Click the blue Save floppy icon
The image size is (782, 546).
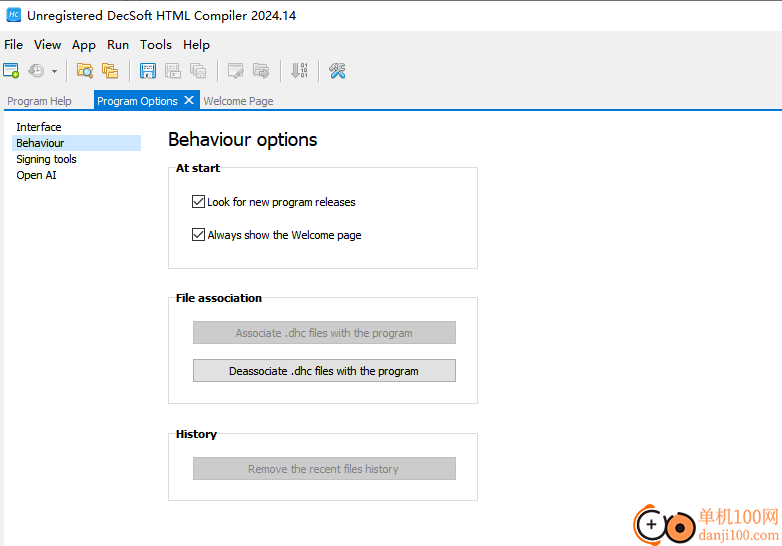point(148,71)
